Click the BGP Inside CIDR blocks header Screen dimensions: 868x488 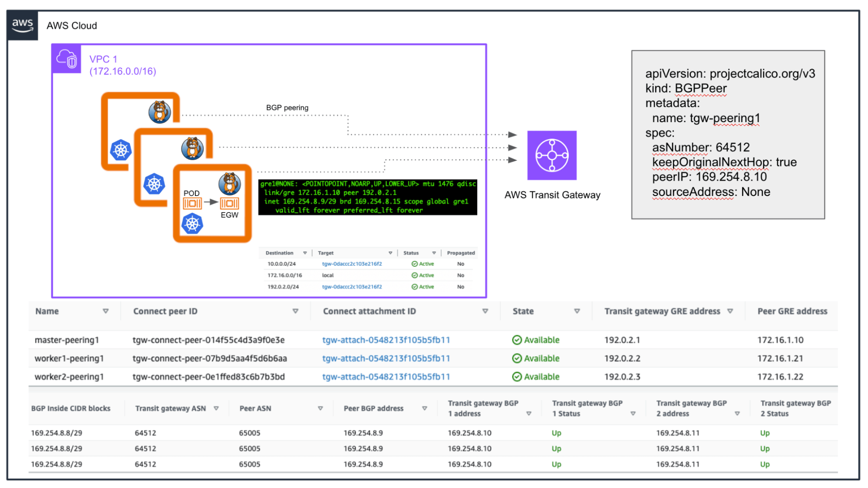pos(70,408)
